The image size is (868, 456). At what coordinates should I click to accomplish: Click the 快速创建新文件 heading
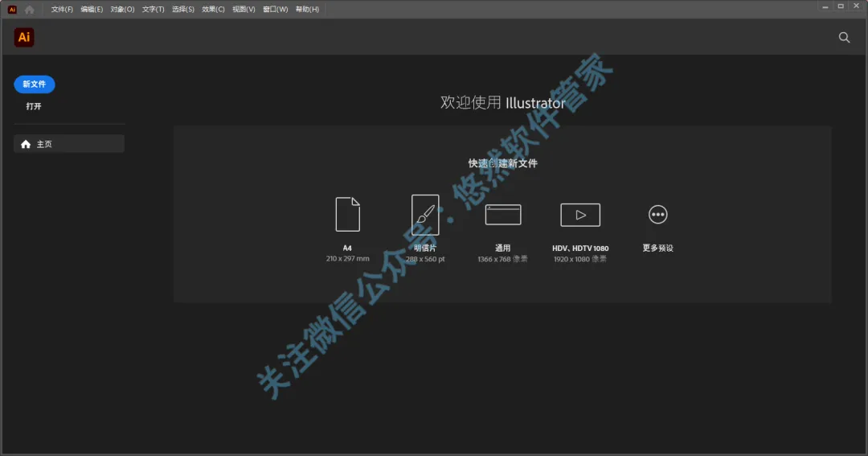pyautogui.click(x=502, y=163)
